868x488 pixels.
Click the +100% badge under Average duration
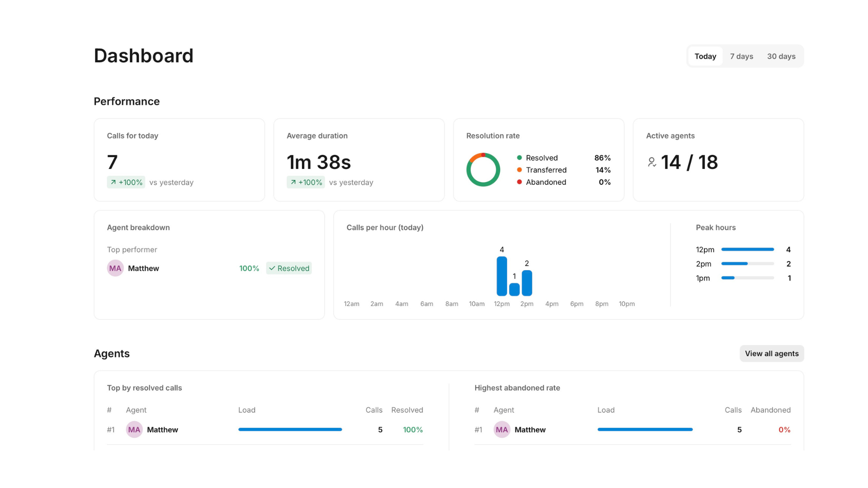pos(306,182)
